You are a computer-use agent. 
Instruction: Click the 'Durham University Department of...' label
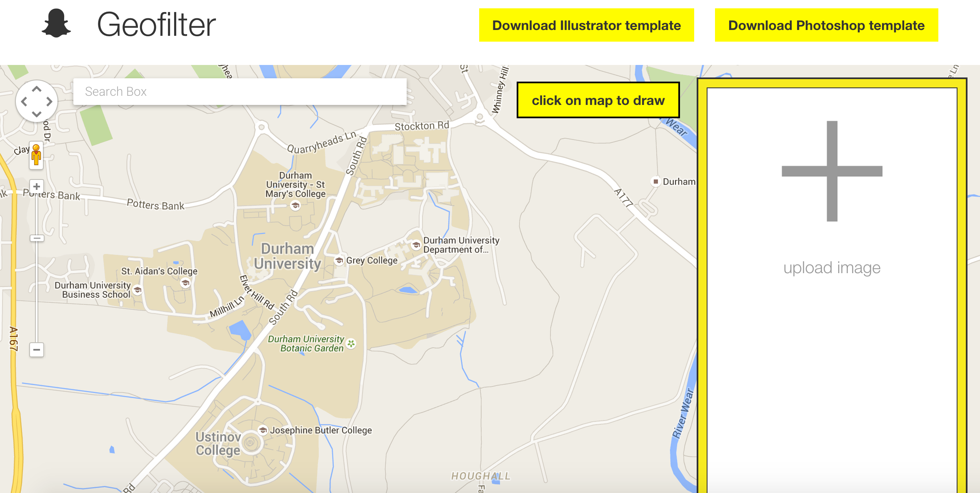click(x=461, y=245)
